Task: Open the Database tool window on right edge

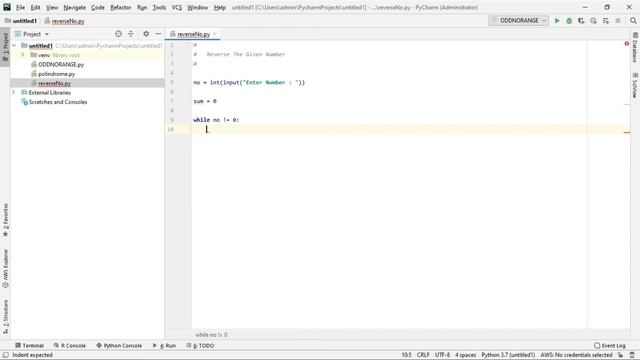Action: coord(635,47)
